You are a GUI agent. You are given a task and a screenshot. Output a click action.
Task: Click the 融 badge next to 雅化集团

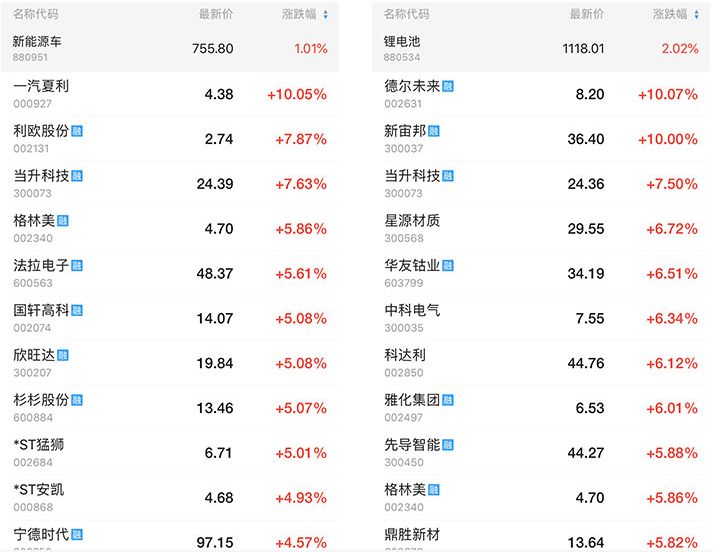pos(447,400)
